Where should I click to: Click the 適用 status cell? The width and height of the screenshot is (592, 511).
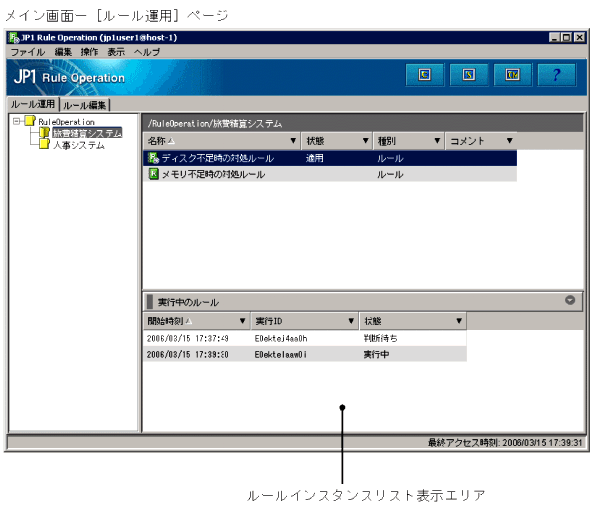[x=314, y=158]
